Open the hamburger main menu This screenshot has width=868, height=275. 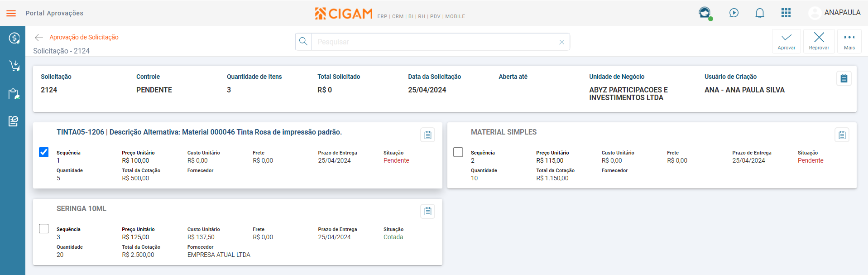(11, 13)
